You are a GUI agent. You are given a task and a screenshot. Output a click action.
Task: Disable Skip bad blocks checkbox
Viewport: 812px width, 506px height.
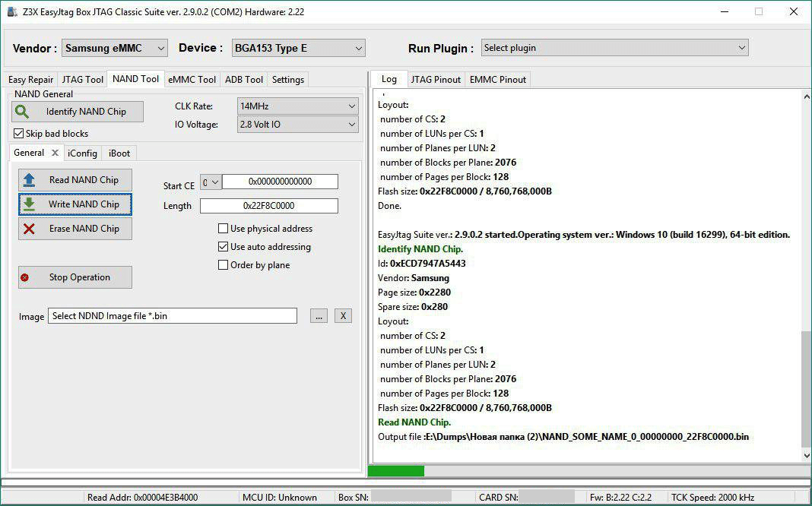(x=19, y=134)
